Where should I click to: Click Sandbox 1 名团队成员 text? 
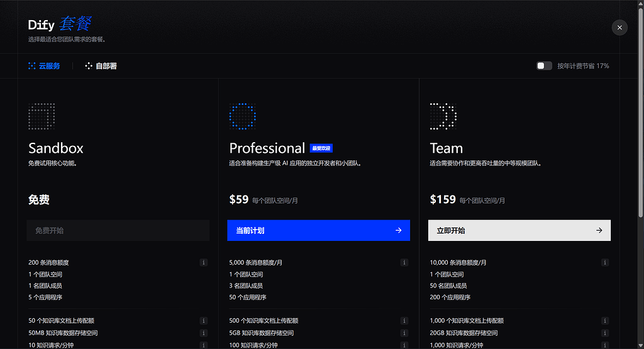[x=45, y=285]
